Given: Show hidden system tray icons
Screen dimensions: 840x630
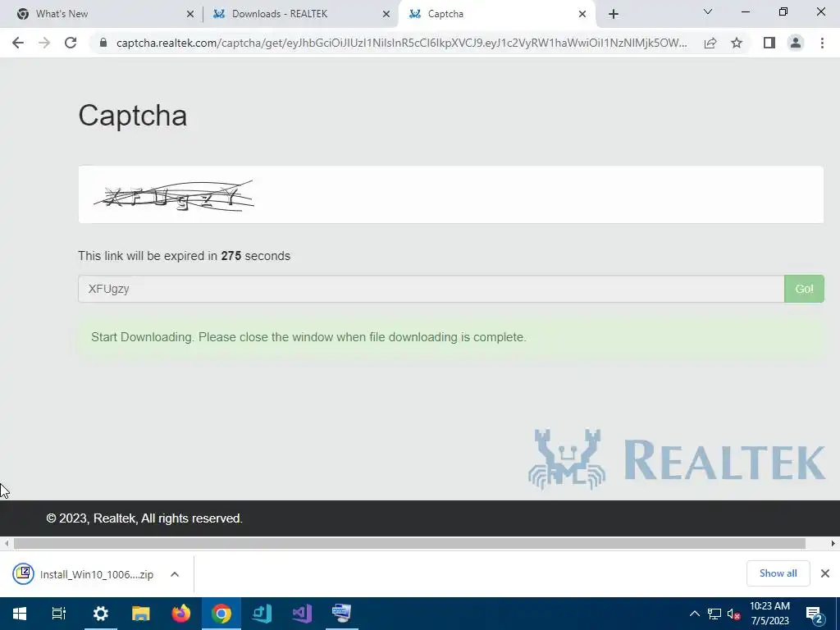Looking at the screenshot, I should [694, 614].
